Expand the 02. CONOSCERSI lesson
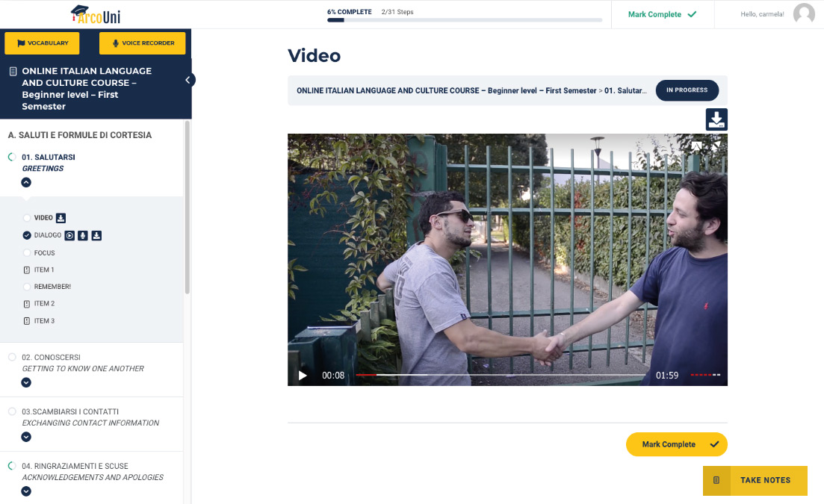824x504 pixels. tap(26, 383)
